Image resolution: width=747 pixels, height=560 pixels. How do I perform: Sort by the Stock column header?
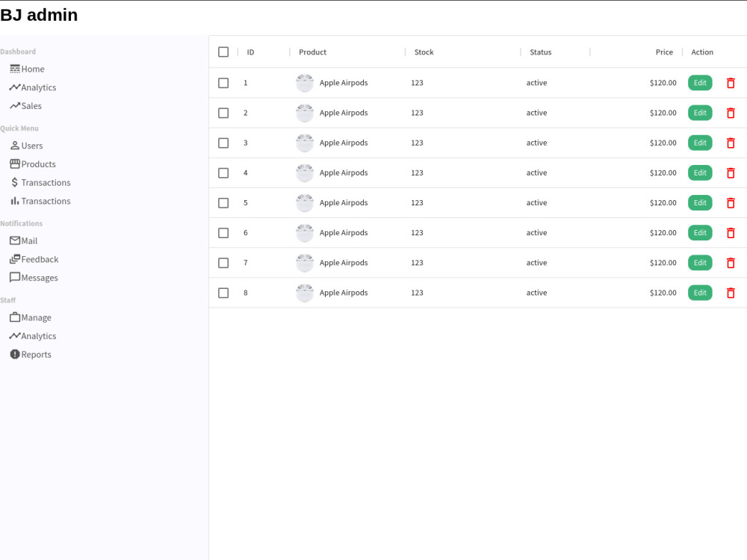click(424, 52)
